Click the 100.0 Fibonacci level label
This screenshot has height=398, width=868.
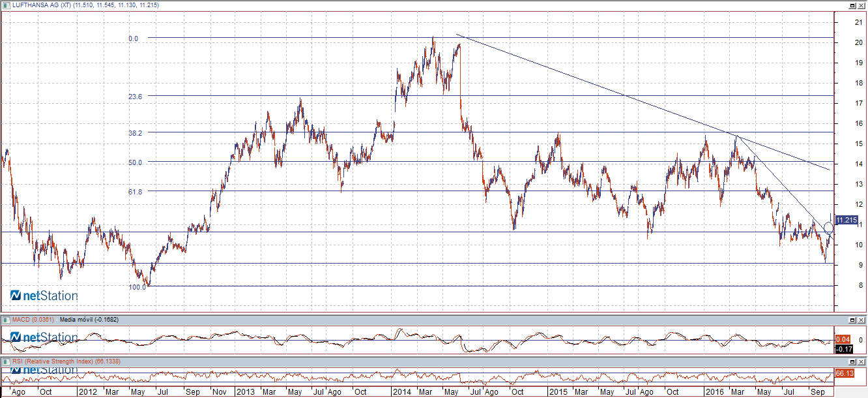(x=137, y=287)
